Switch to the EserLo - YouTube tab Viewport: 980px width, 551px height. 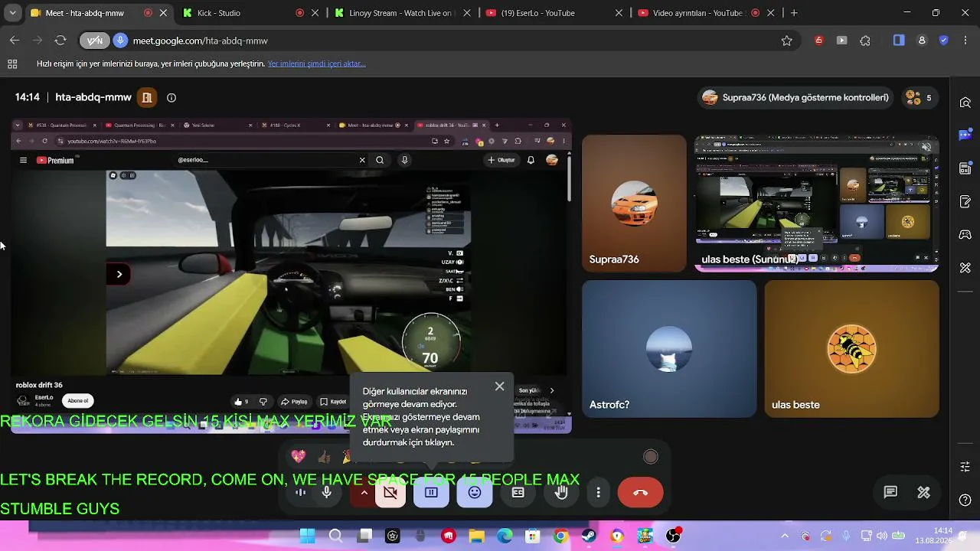pos(556,13)
